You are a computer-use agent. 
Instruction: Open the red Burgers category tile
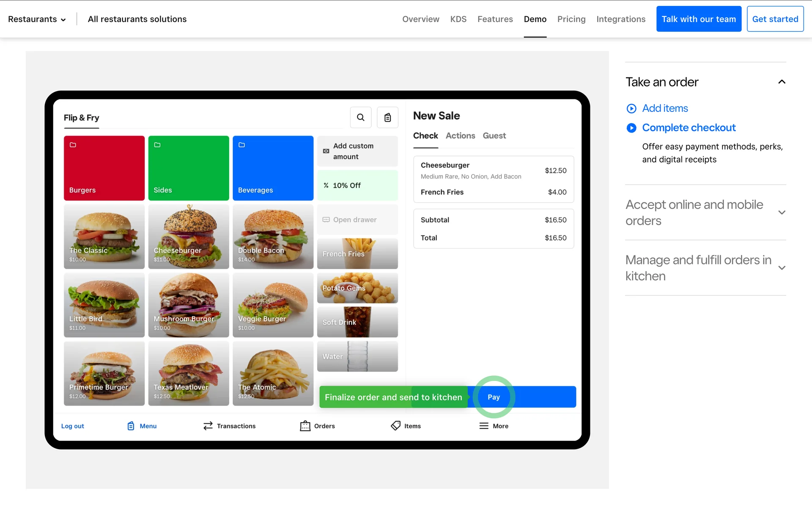[x=104, y=168]
